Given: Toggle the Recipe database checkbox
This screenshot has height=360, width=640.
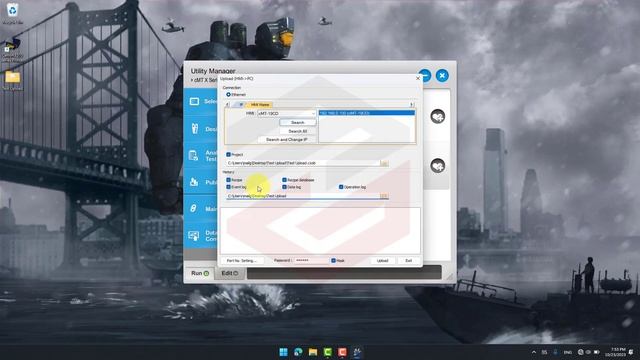Looking at the screenshot, I should tap(284, 180).
